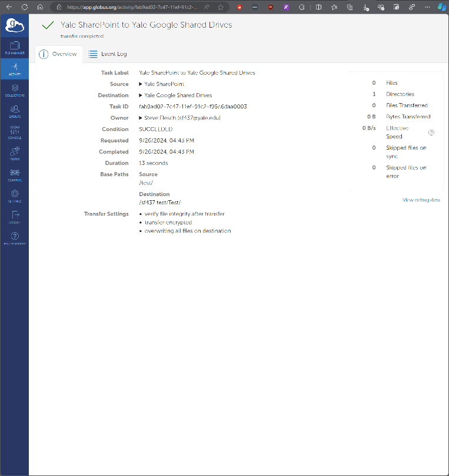Open the Console section in sidebar
This screenshot has height=476, width=449.
click(14, 132)
